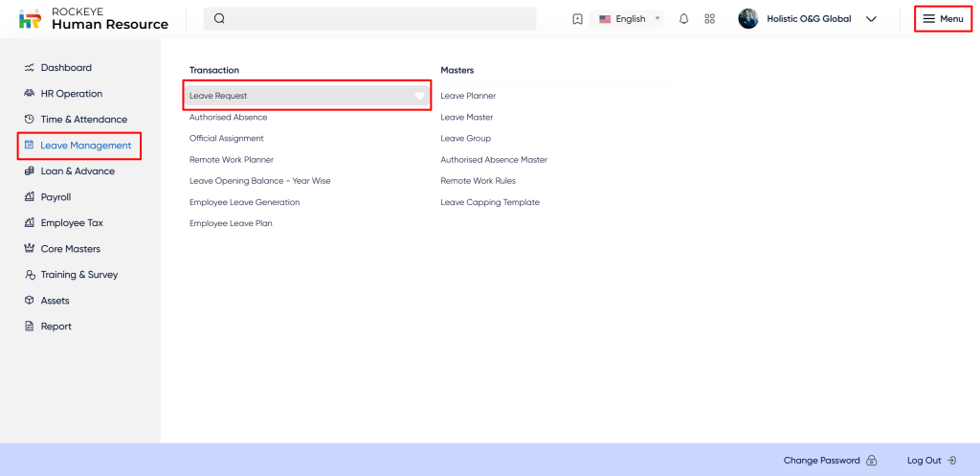Expand the Holistic O&G Global chevron

[871, 19]
